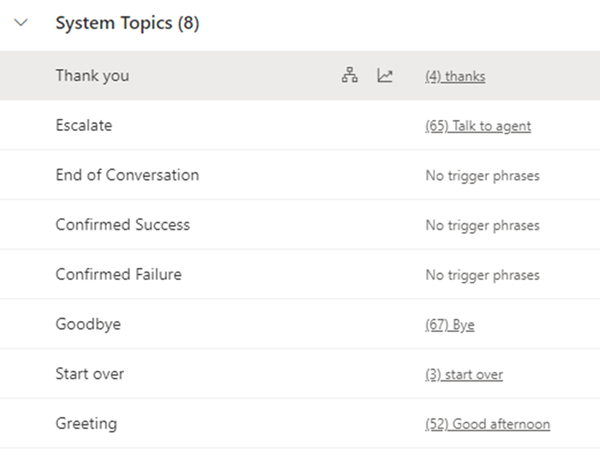The width and height of the screenshot is (600, 460).
Task: Click "No trigger phrases" for End of Conversation
Action: click(482, 176)
